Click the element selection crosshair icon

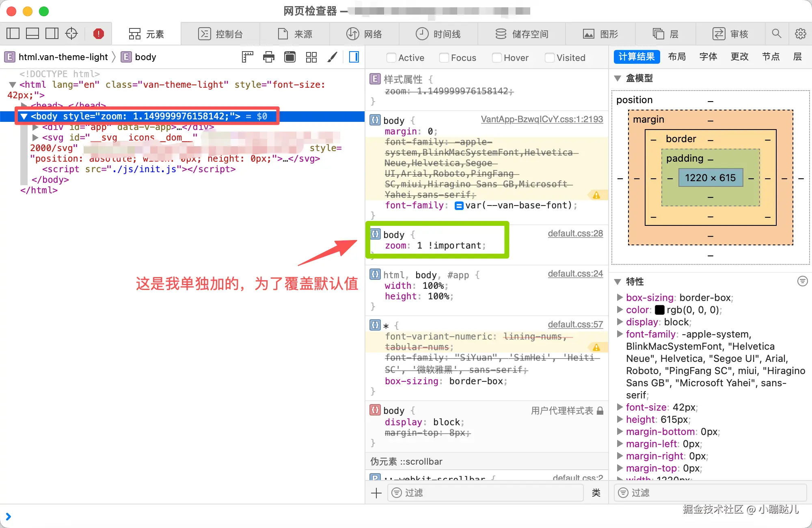[x=71, y=34]
